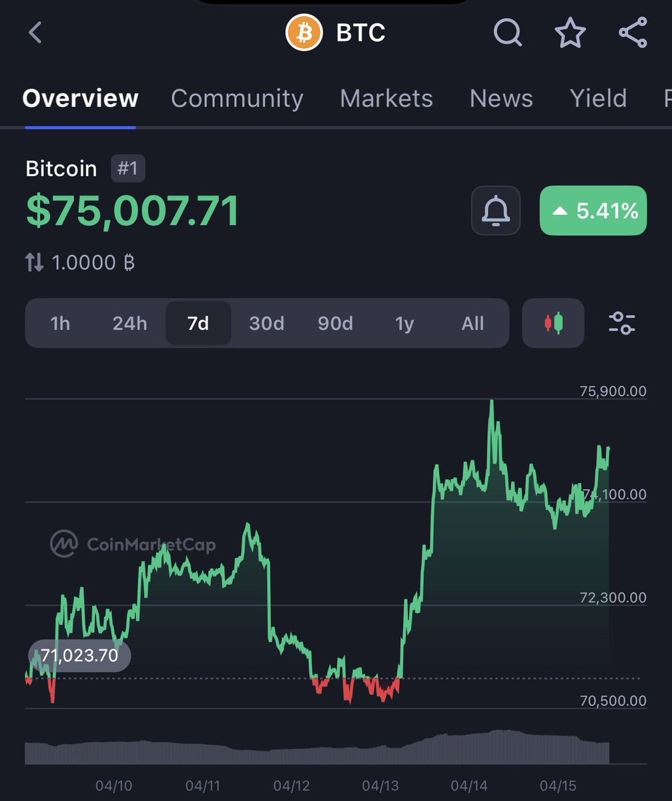Select the Overview tab
This screenshot has height=801, width=672.
tap(80, 99)
